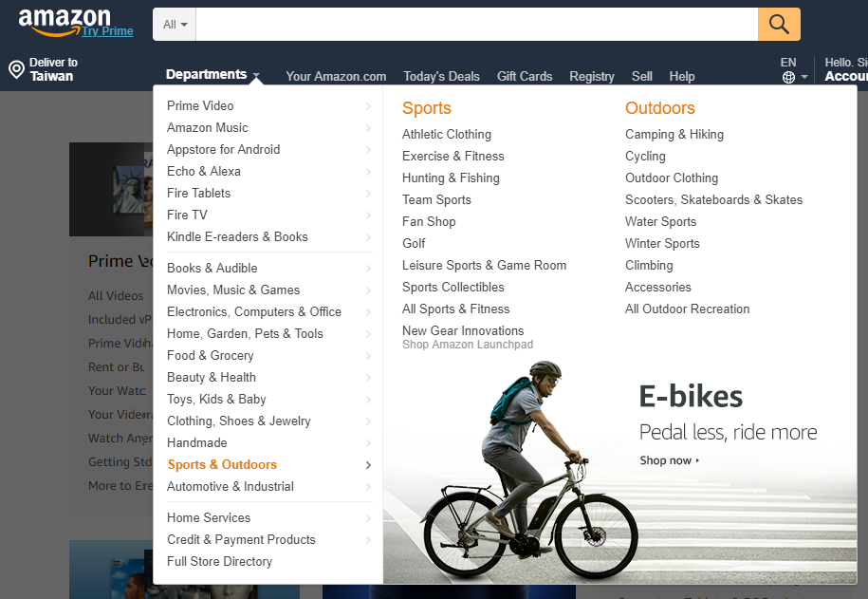The image size is (868, 599).
Task: Open Team Sports link
Action: [436, 200]
